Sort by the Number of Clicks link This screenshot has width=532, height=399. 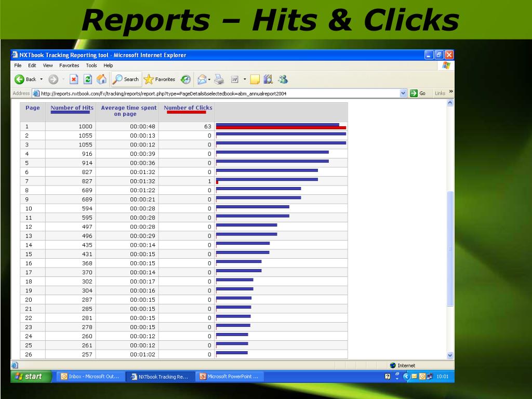click(x=188, y=108)
